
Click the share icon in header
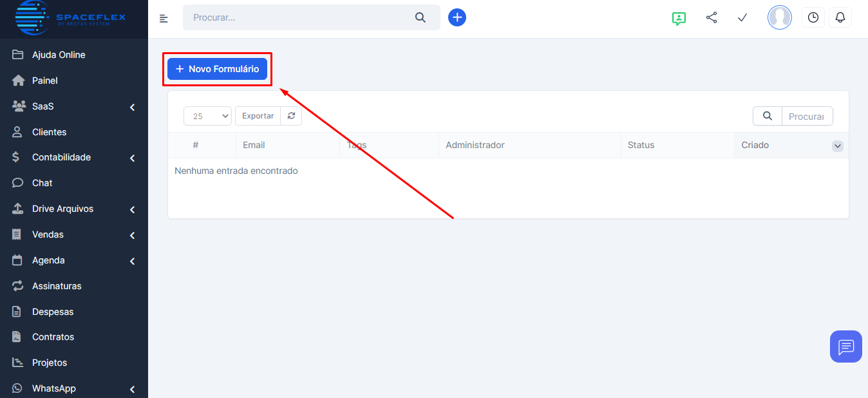tap(712, 18)
